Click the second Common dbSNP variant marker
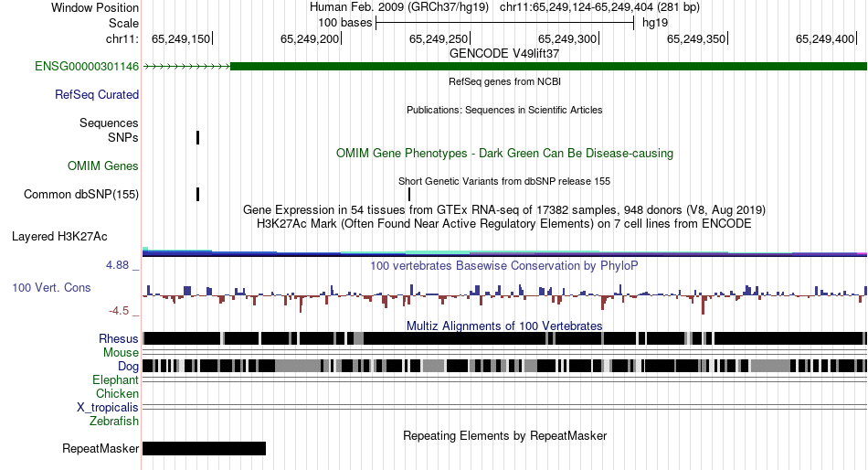 click(409, 195)
